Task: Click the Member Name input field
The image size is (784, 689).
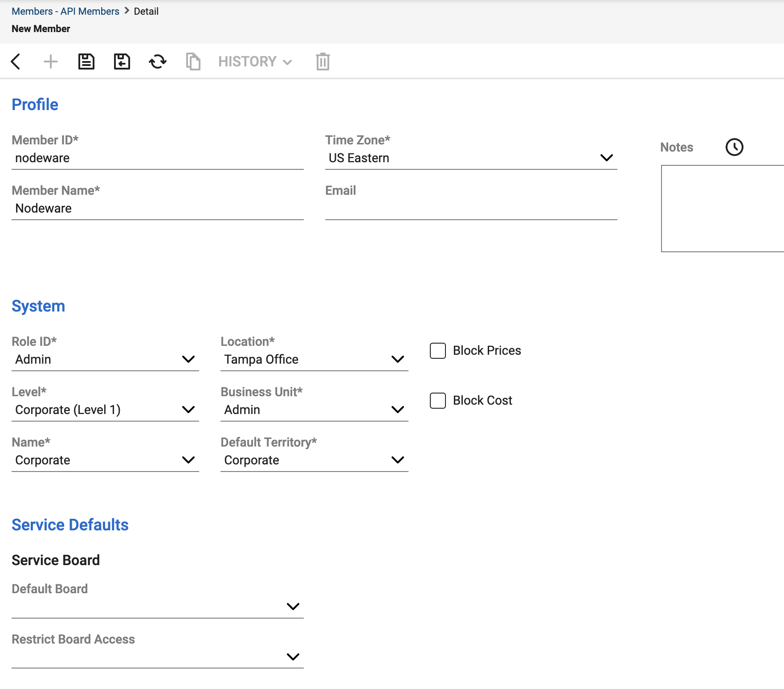Action: tap(158, 209)
